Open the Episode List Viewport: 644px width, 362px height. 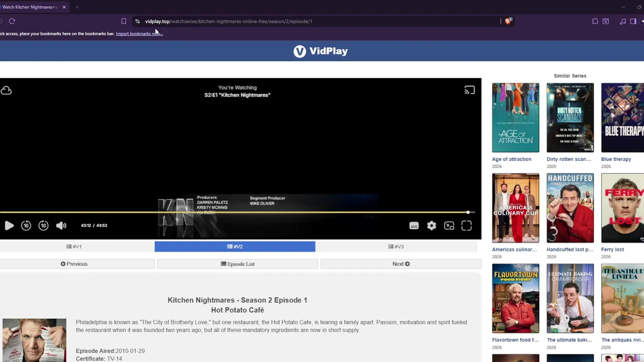tap(237, 264)
